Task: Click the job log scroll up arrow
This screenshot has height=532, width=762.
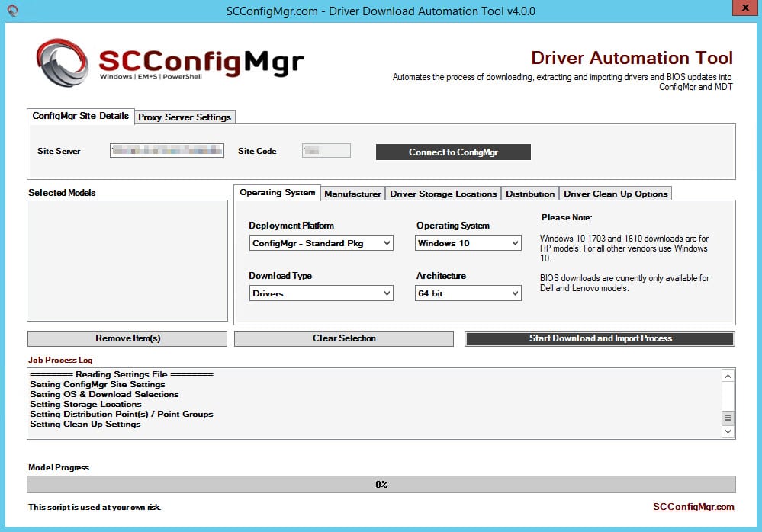Action: [x=728, y=377]
